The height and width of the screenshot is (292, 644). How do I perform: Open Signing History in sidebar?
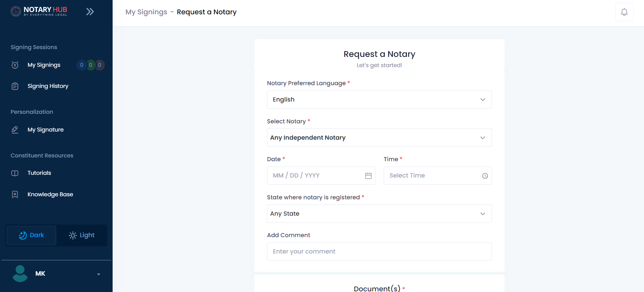48,86
